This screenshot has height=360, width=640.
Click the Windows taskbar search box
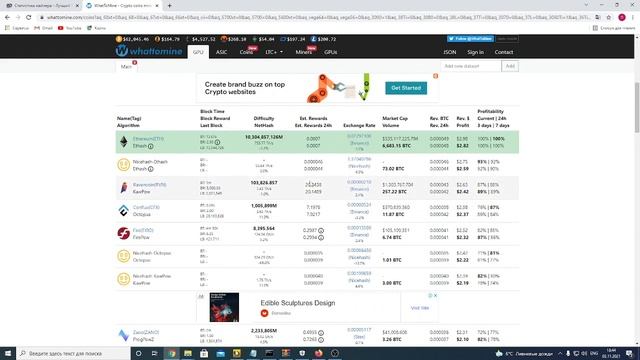point(73,353)
